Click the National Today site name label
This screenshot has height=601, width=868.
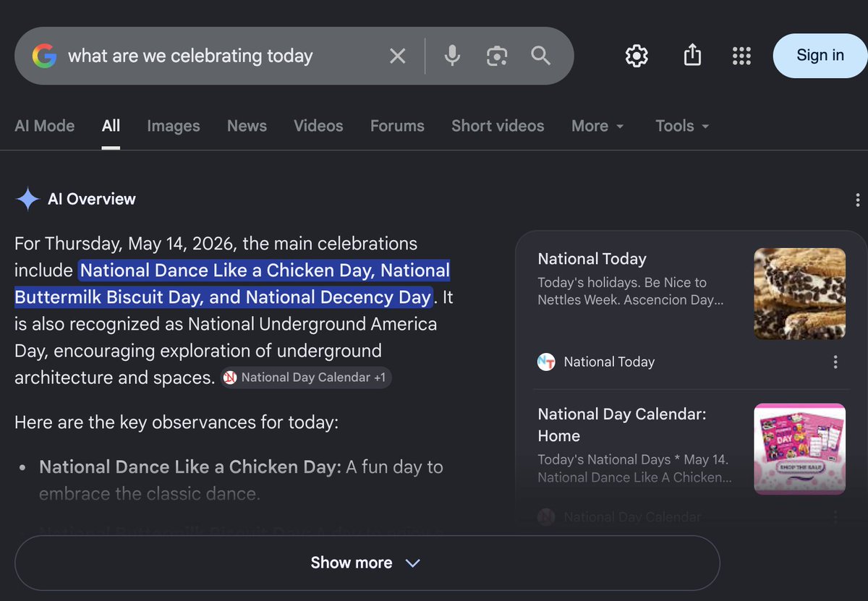click(609, 362)
